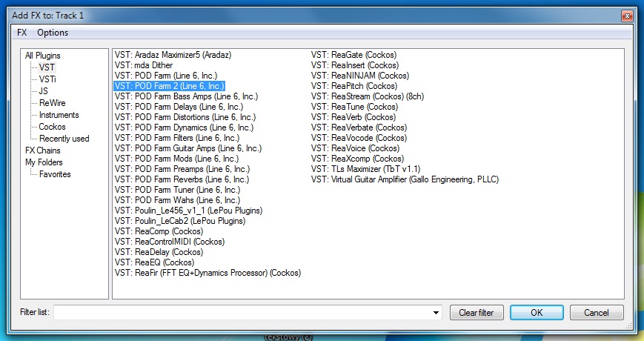This screenshot has height=341, width=644.
Task: Select the JS category
Action: tap(44, 91)
